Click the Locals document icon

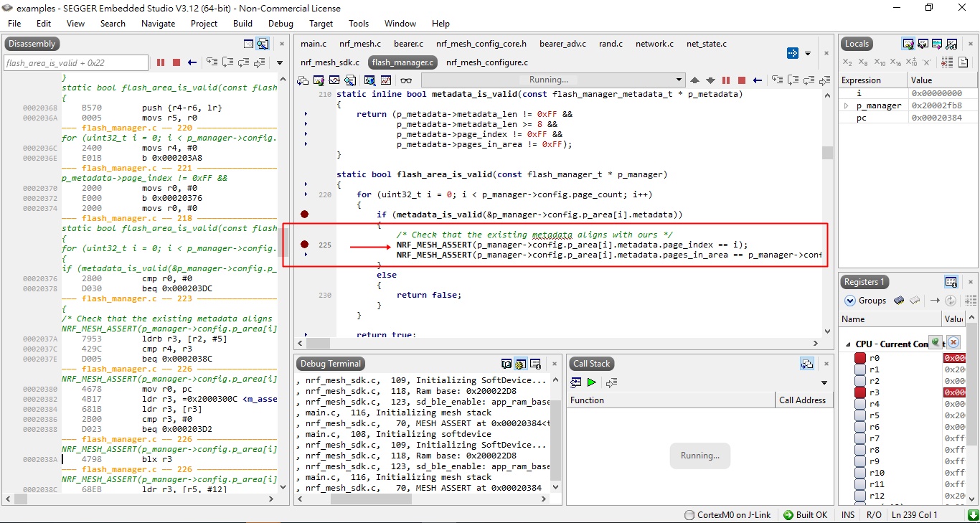pyautogui.click(x=963, y=62)
